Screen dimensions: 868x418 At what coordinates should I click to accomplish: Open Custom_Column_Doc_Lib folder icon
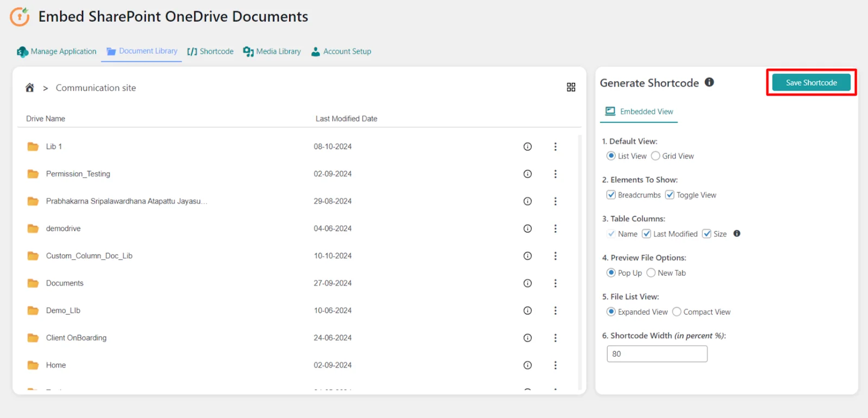click(x=33, y=256)
